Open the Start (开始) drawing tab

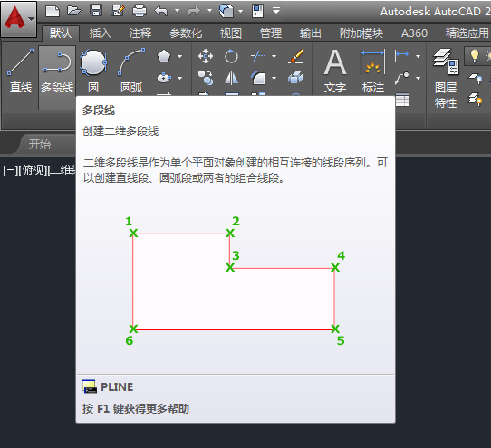(40, 144)
